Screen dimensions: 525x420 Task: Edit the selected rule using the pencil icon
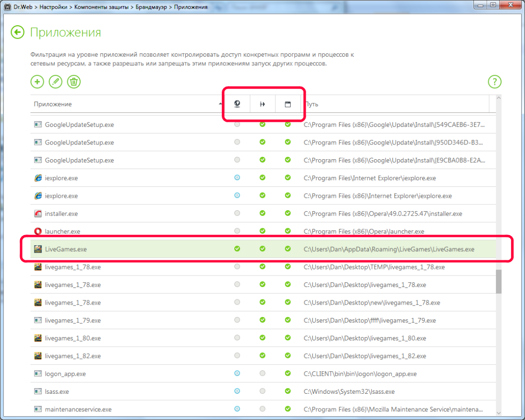pos(55,82)
